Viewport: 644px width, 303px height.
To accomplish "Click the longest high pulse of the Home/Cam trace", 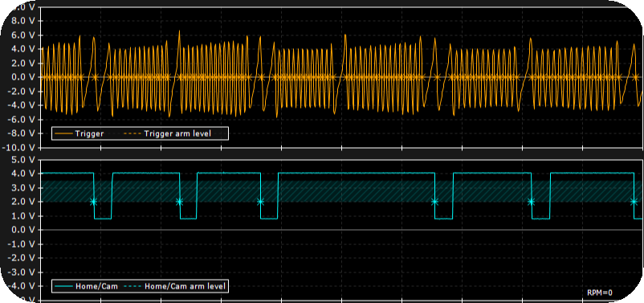I will click(356, 173).
